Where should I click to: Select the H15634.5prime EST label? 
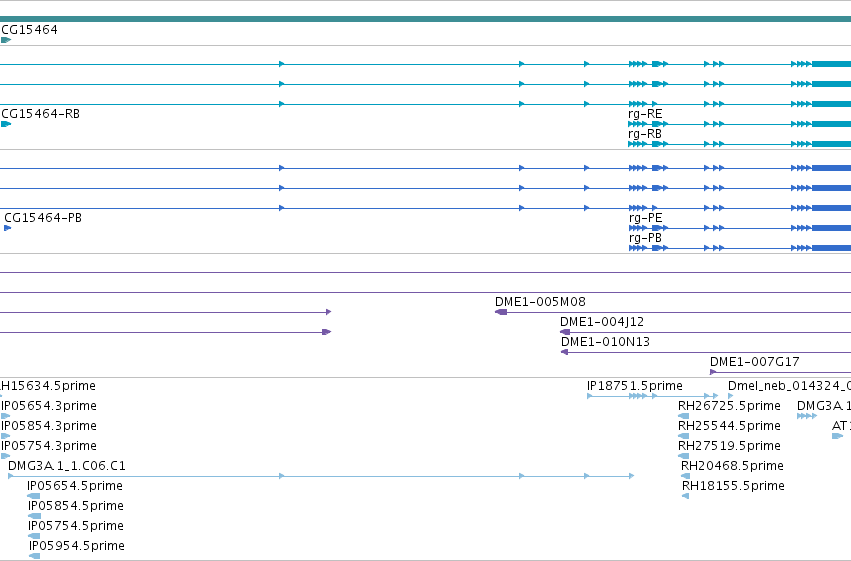tap(48, 386)
